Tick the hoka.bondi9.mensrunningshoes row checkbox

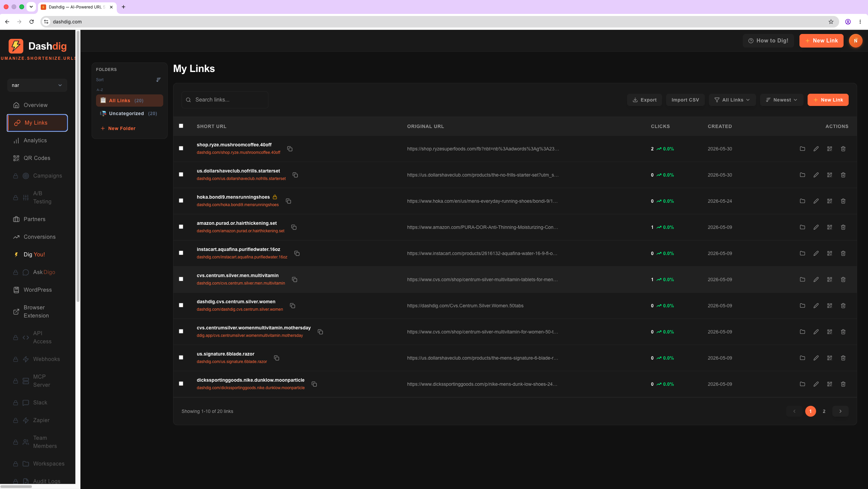pos(181,201)
